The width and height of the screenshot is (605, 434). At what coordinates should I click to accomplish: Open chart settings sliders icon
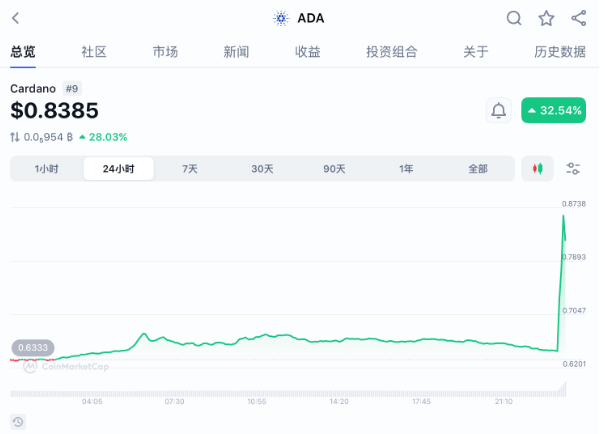coord(573,169)
